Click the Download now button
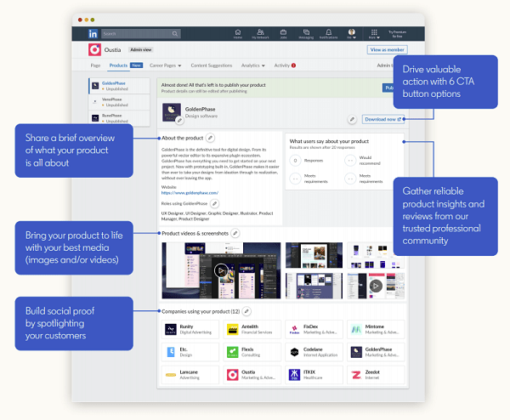The image size is (510, 420). coord(382,119)
